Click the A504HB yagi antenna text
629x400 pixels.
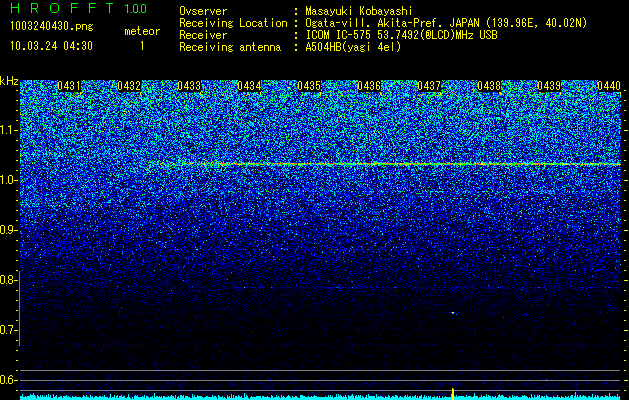click(x=353, y=47)
